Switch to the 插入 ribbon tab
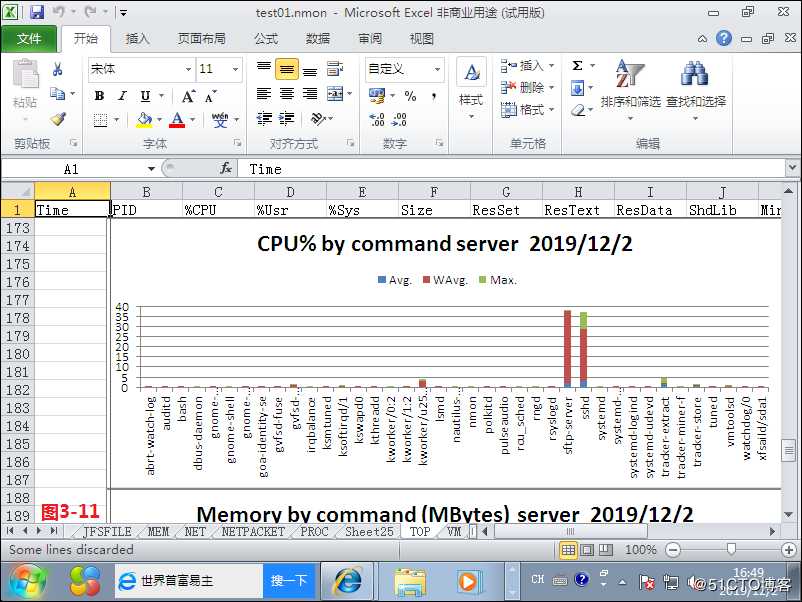 click(x=137, y=39)
